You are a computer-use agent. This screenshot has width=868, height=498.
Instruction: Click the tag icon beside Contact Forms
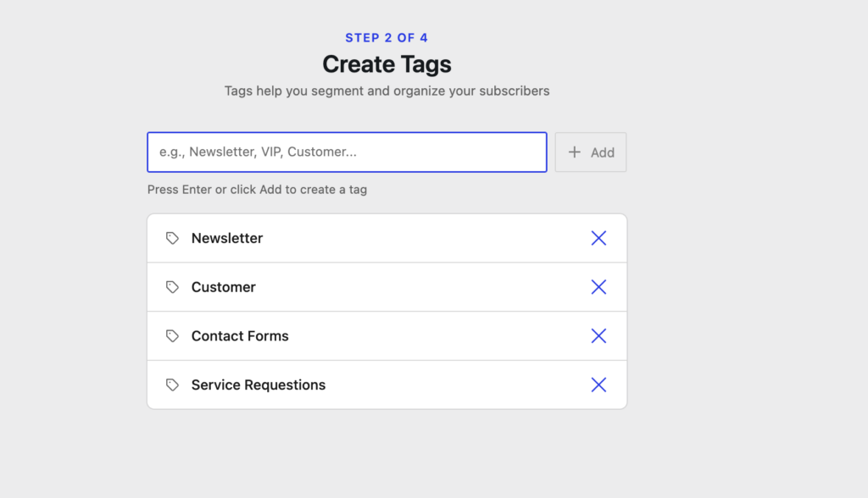pos(173,335)
